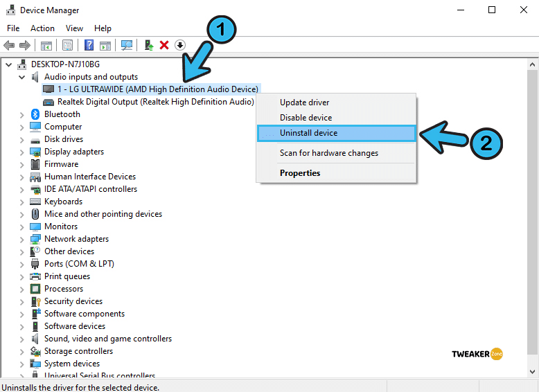Click Scan for hardware changes toolbar icon

click(x=127, y=45)
